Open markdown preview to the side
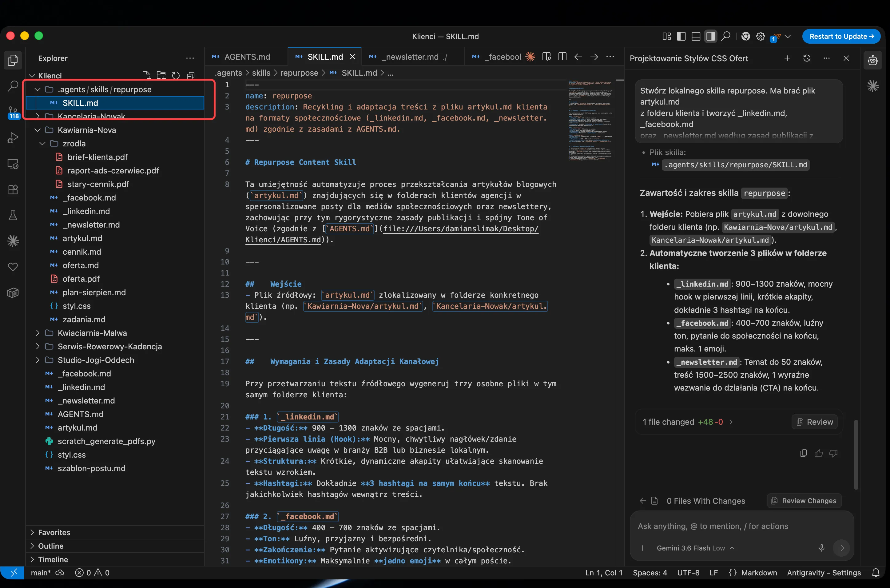The width and height of the screenshot is (890, 588). point(546,57)
